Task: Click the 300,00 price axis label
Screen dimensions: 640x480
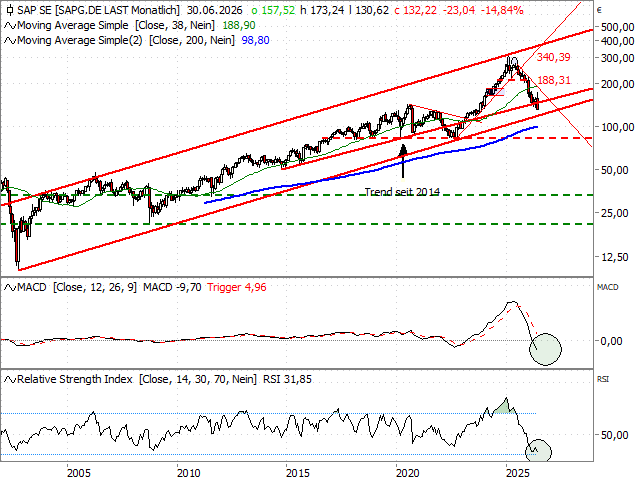Action: [x=618, y=58]
